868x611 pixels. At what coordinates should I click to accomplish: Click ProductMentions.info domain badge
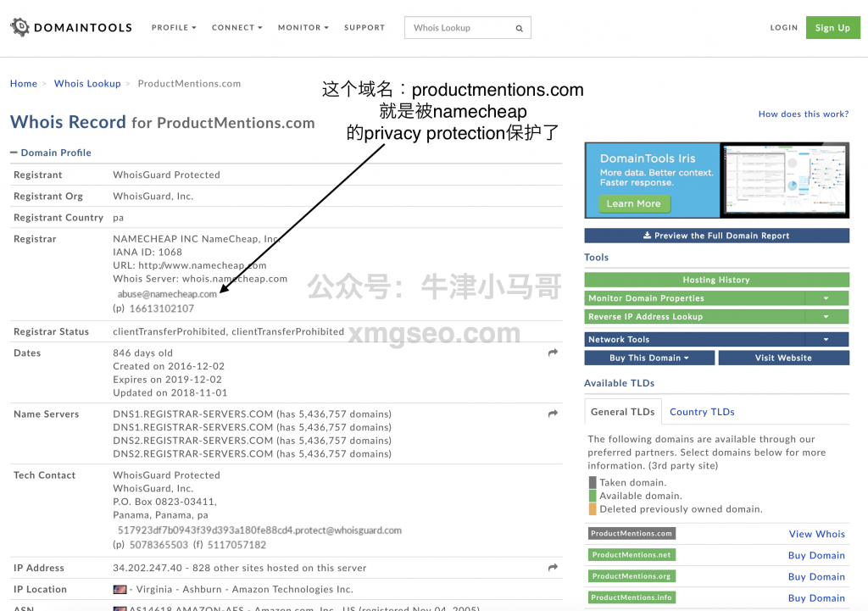click(632, 597)
